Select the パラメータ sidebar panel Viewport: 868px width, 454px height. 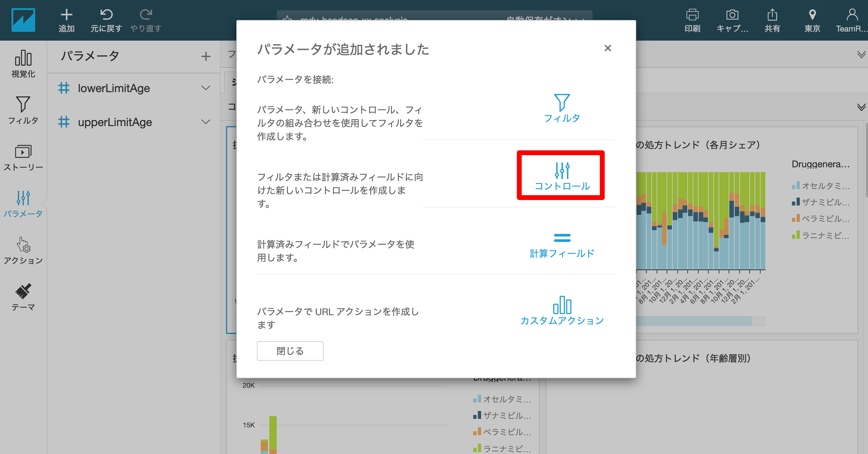tap(23, 204)
